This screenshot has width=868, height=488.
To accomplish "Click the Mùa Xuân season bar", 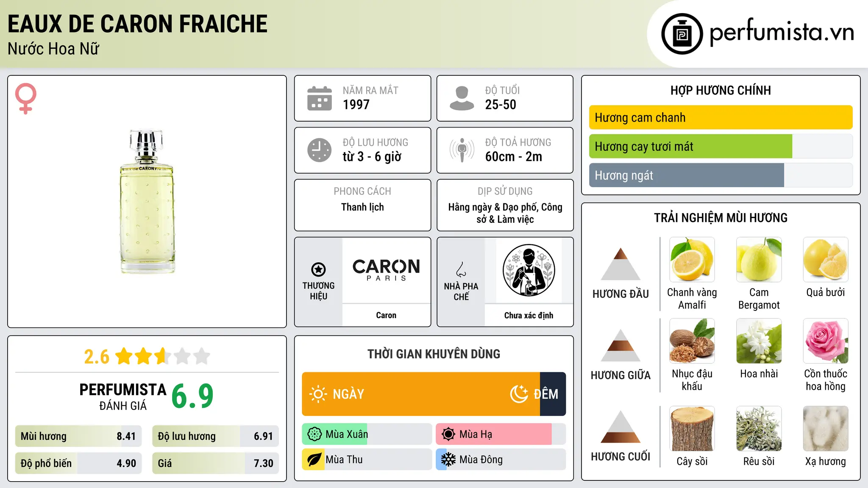I will click(367, 434).
